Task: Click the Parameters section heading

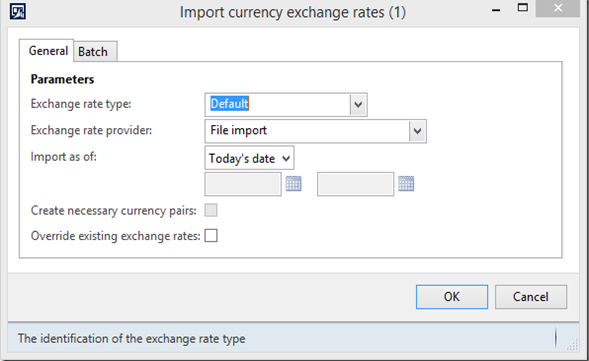Action: pyautogui.click(x=62, y=79)
